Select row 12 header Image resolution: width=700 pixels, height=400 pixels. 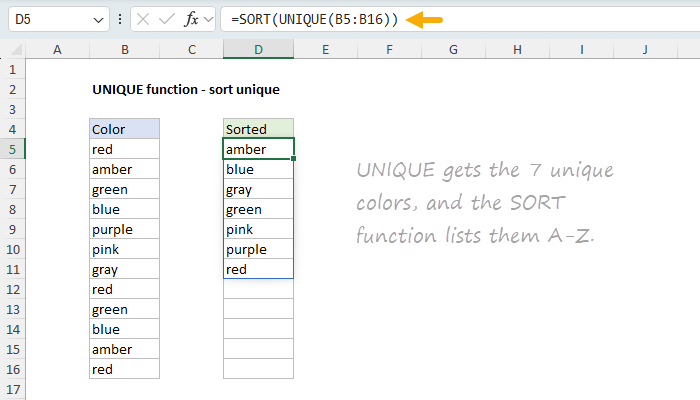click(x=12, y=289)
